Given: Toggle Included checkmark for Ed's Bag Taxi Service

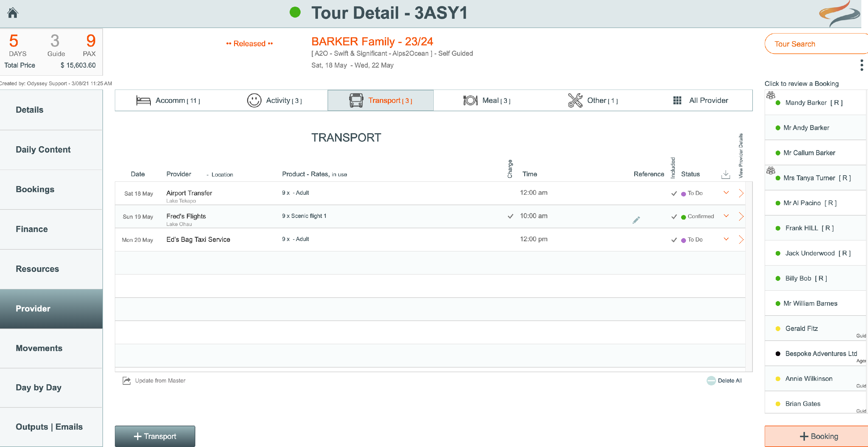Looking at the screenshot, I should pyautogui.click(x=674, y=240).
